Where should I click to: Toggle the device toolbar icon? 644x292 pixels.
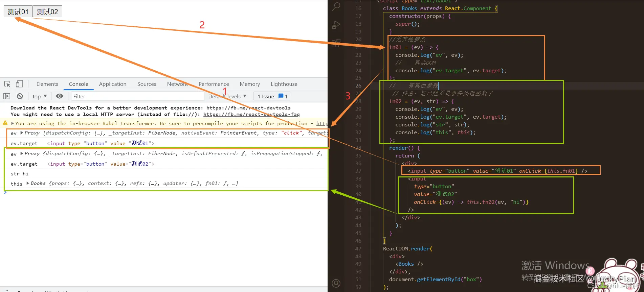click(x=19, y=84)
